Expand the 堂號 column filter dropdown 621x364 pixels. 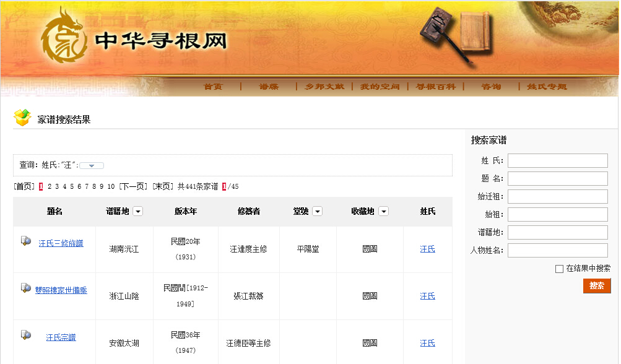pos(317,212)
